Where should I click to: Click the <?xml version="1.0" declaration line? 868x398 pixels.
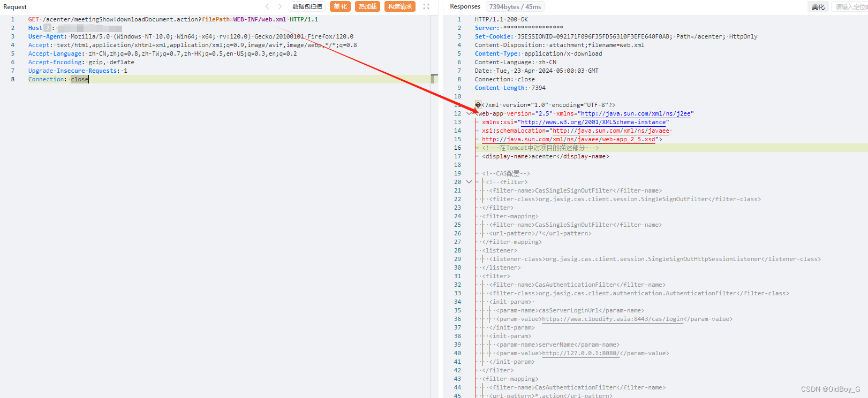pyautogui.click(x=545, y=105)
